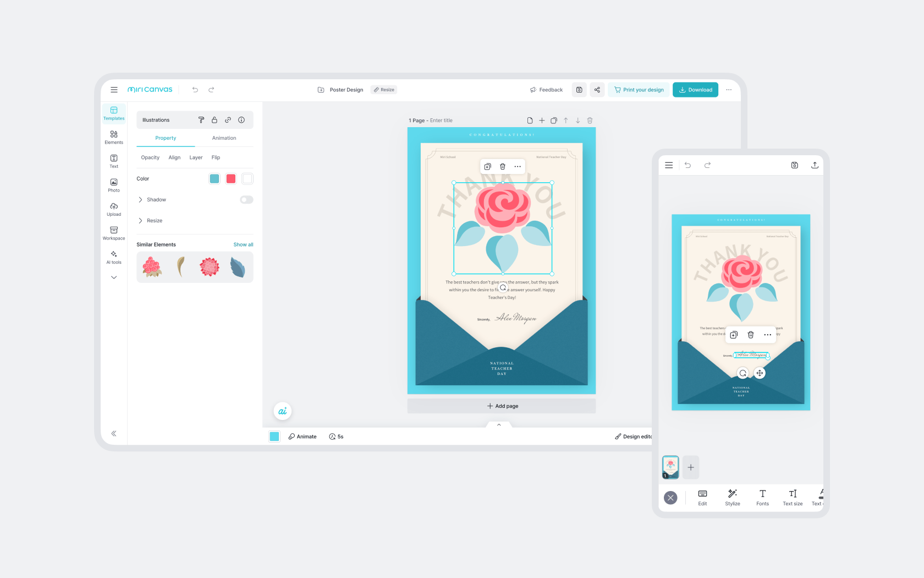
Task: Expand more sidebar items chevron
Action: coord(114,277)
